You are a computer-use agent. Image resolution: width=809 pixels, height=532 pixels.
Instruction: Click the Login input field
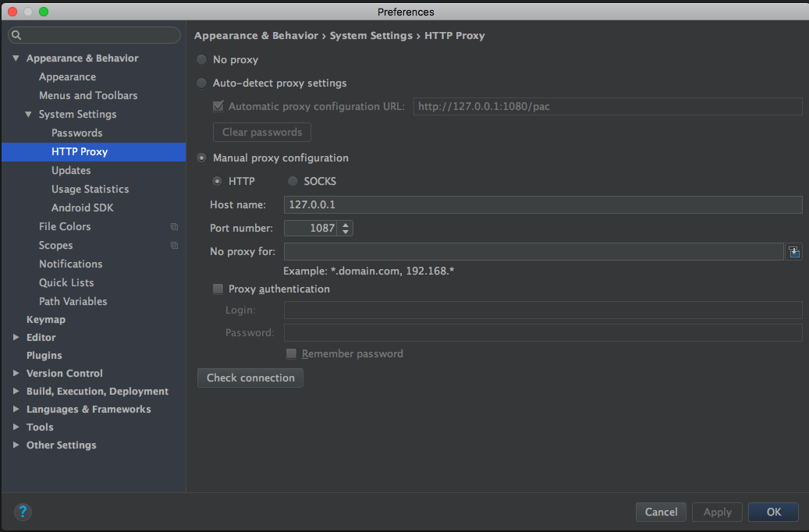point(543,310)
